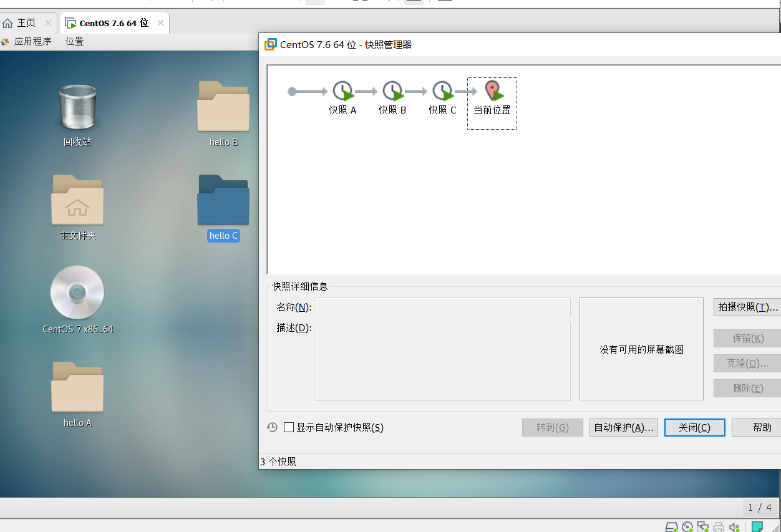Select the 快照 A snapshot icon
Screen dimensions: 781x532
click(x=343, y=91)
